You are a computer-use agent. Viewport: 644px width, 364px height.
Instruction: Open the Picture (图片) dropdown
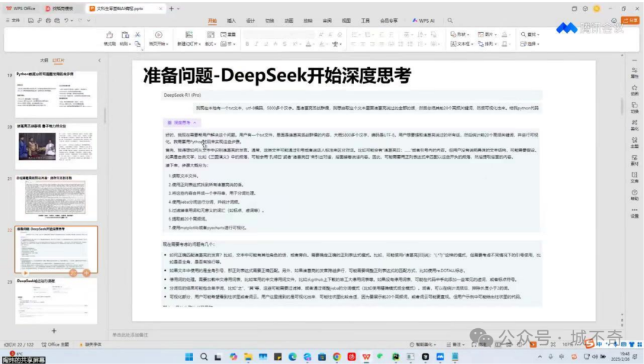pyautogui.click(x=488, y=35)
